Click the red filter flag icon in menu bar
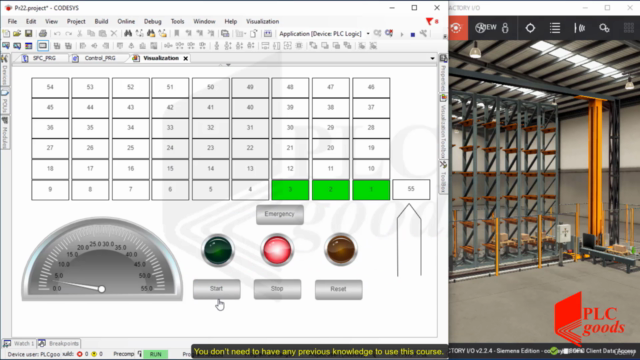Screen dimensions: 640x360 click(429, 21)
